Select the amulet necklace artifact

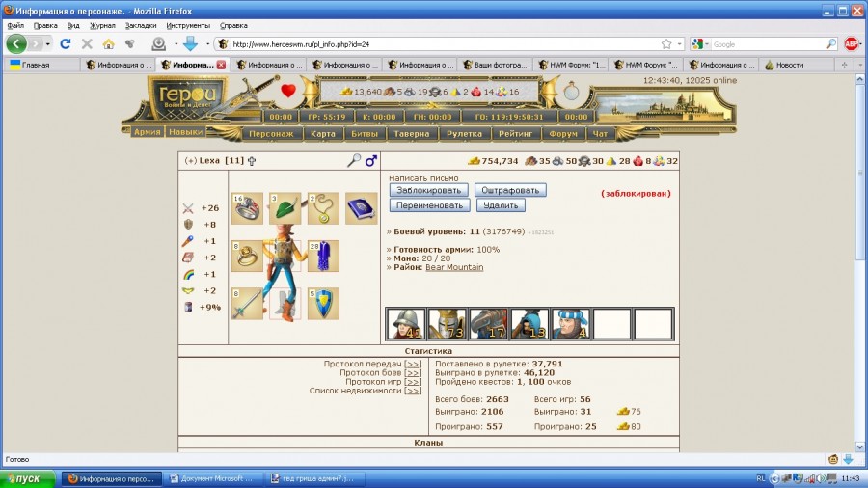click(x=323, y=208)
